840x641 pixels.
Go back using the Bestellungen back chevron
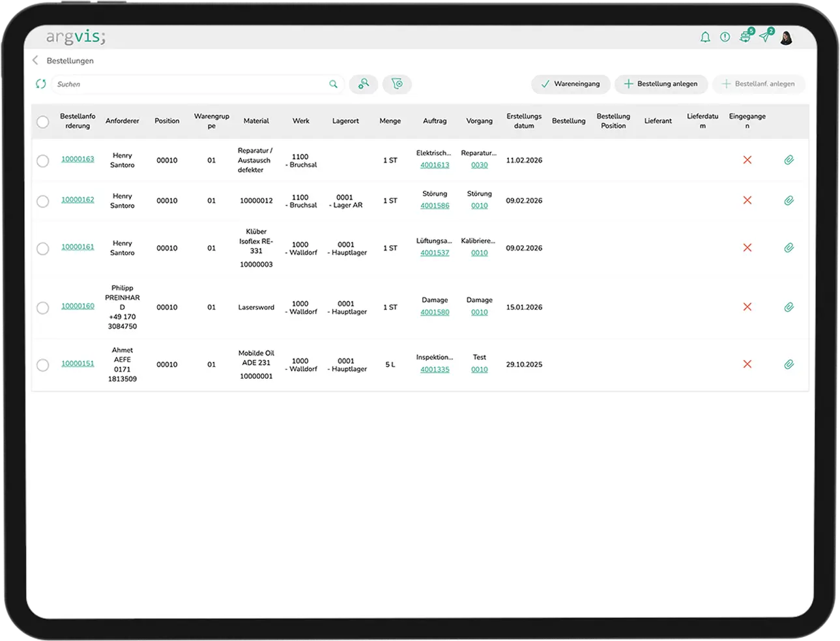[35, 61]
